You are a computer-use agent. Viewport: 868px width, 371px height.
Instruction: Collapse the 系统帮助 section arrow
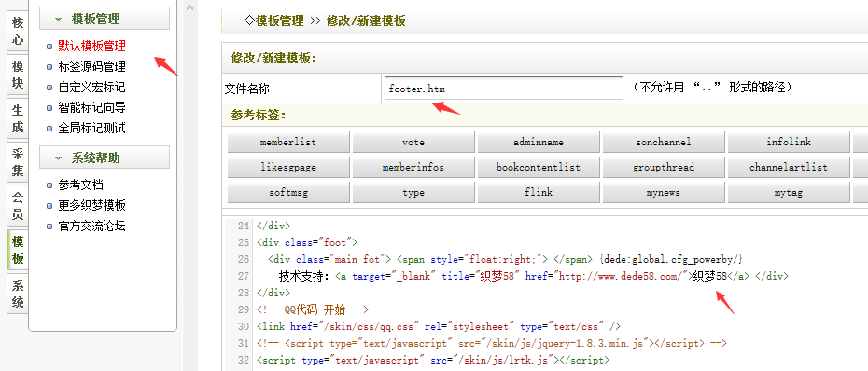tap(58, 158)
